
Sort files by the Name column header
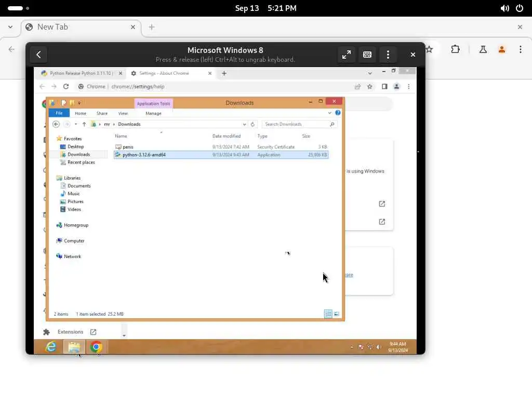click(121, 136)
